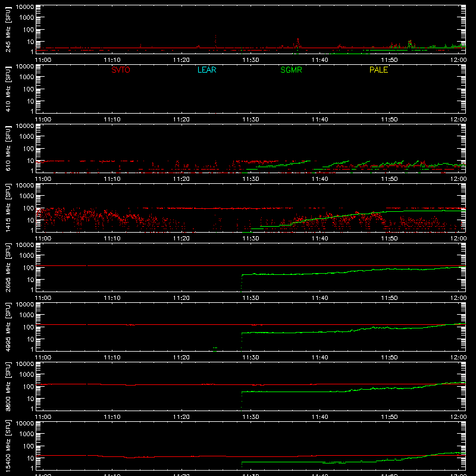The width and height of the screenshot is (476, 476).
Task: Select the 2695 MHz [SFU] axis title
Action: click(x=8, y=267)
